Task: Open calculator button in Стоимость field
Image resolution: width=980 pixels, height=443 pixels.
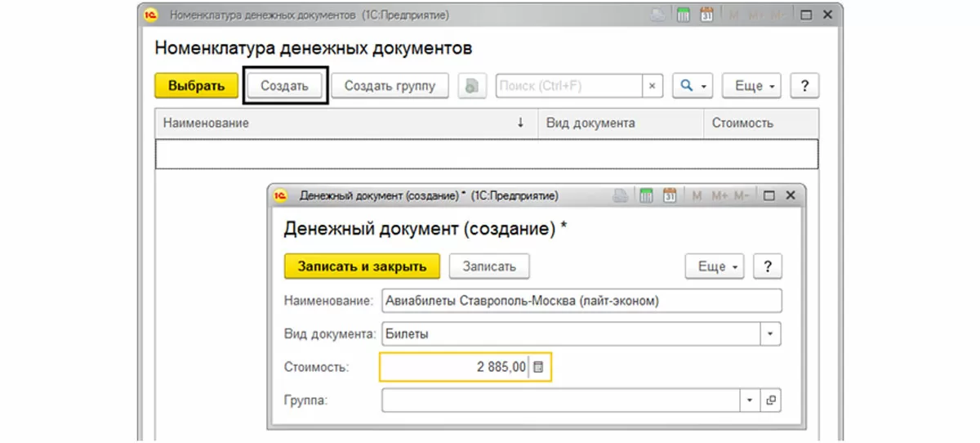Action: tap(538, 368)
